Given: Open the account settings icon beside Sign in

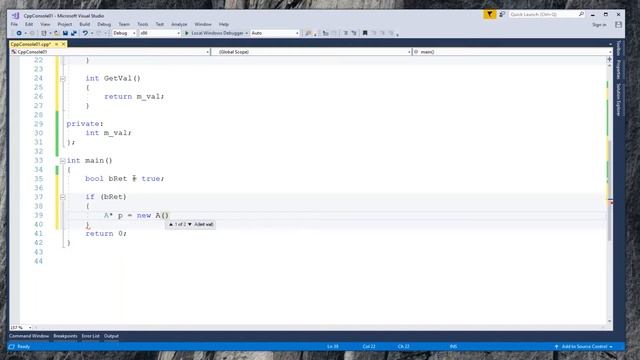Looking at the screenshot, I should [x=618, y=24].
